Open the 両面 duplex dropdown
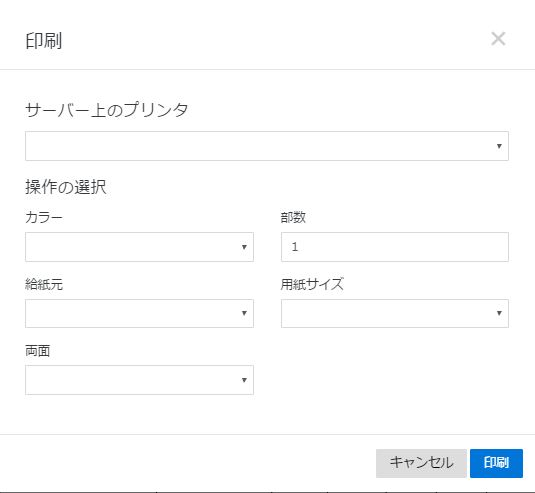The height and width of the screenshot is (493, 535). tap(139, 380)
